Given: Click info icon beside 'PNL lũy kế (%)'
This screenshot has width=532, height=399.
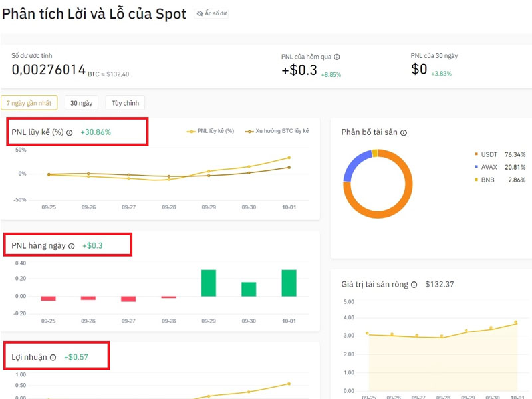Looking at the screenshot, I should (70, 132).
